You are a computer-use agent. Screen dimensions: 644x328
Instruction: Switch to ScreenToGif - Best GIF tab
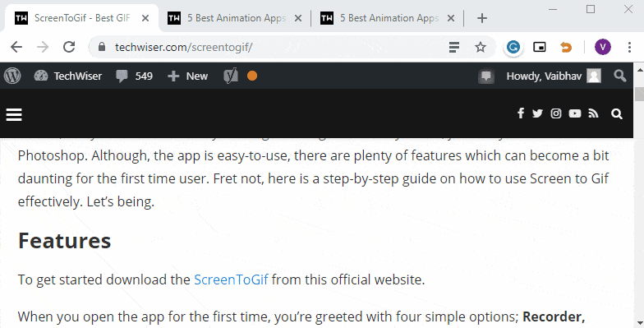tap(81, 18)
